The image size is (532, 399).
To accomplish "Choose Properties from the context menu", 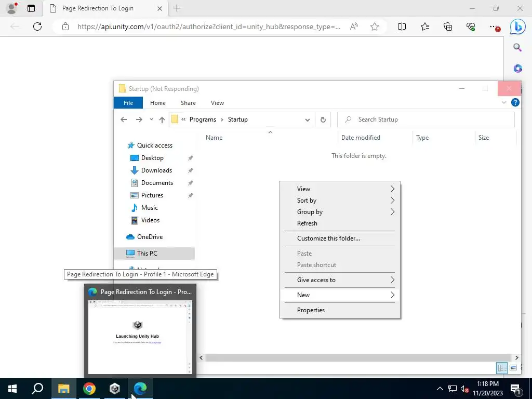I will pos(340,310).
